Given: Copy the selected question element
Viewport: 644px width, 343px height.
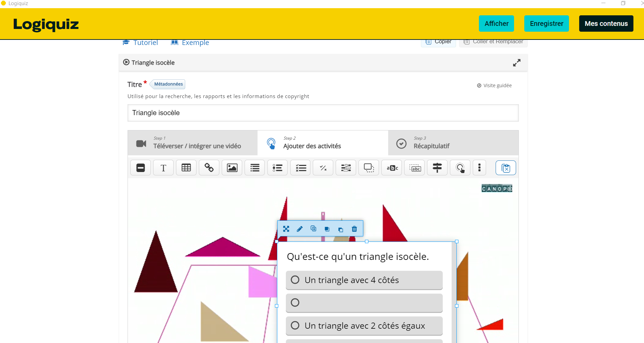Looking at the screenshot, I should tap(313, 229).
